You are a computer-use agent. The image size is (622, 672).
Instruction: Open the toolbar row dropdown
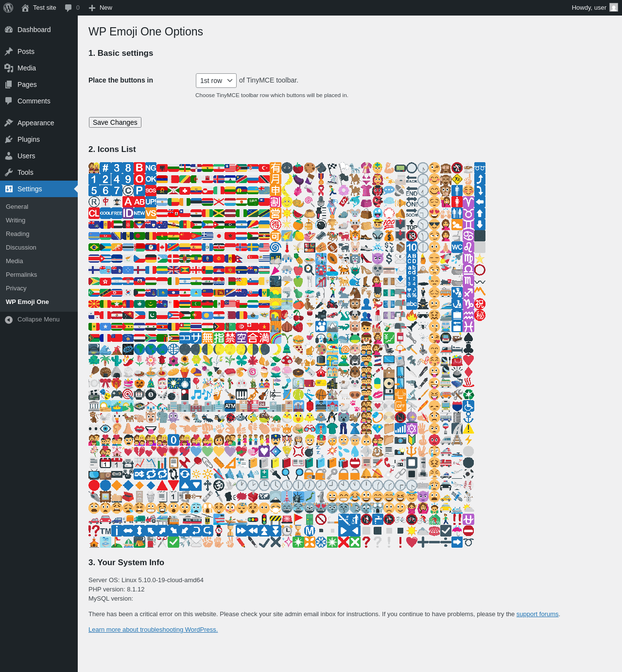[x=216, y=81]
